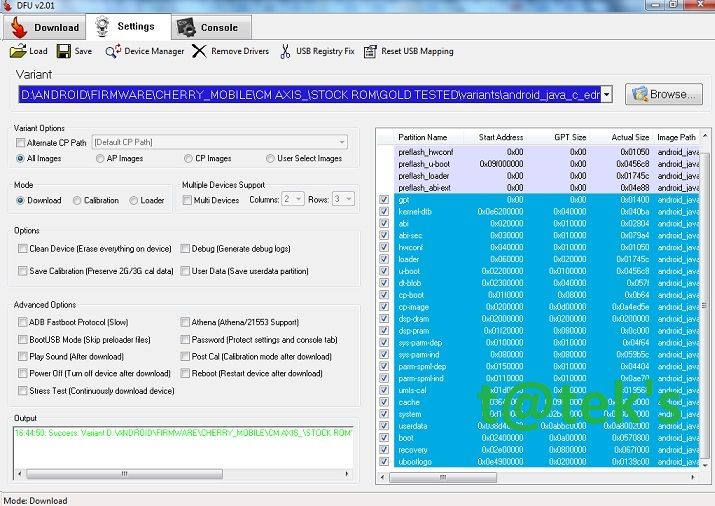Open the Columns dropdown
The image size is (715, 506).
[x=297, y=200]
